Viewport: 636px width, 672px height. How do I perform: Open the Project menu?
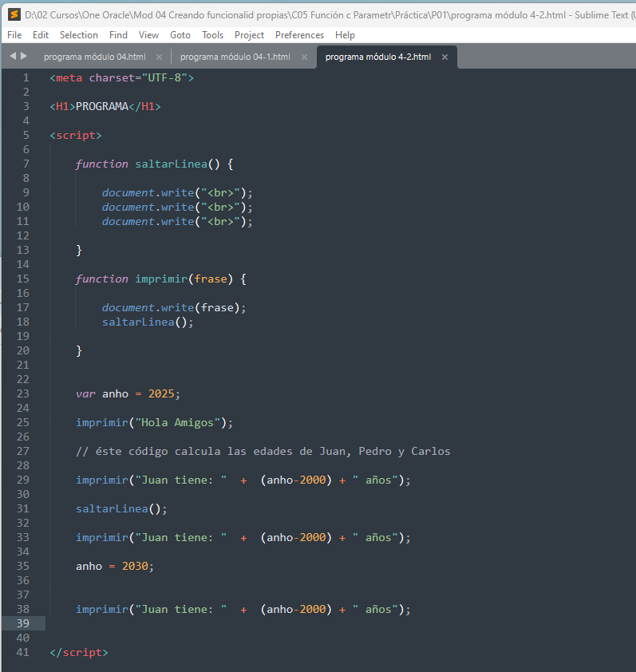coord(249,35)
